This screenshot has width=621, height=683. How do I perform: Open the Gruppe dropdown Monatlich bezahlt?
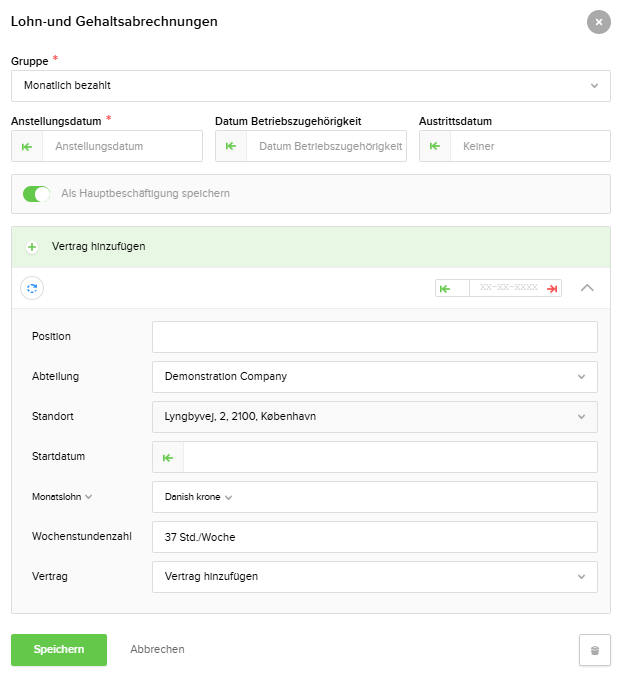[310, 86]
